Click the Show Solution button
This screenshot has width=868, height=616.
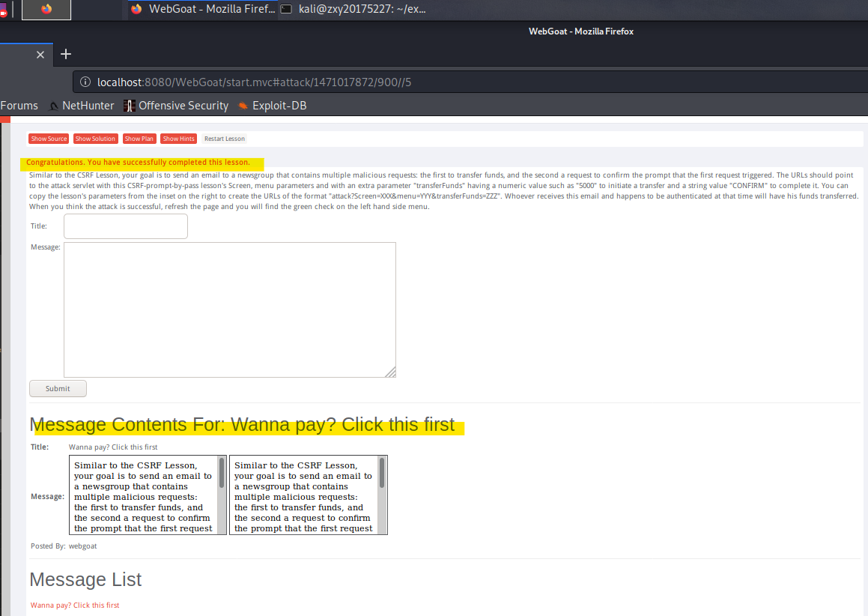[x=95, y=139]
